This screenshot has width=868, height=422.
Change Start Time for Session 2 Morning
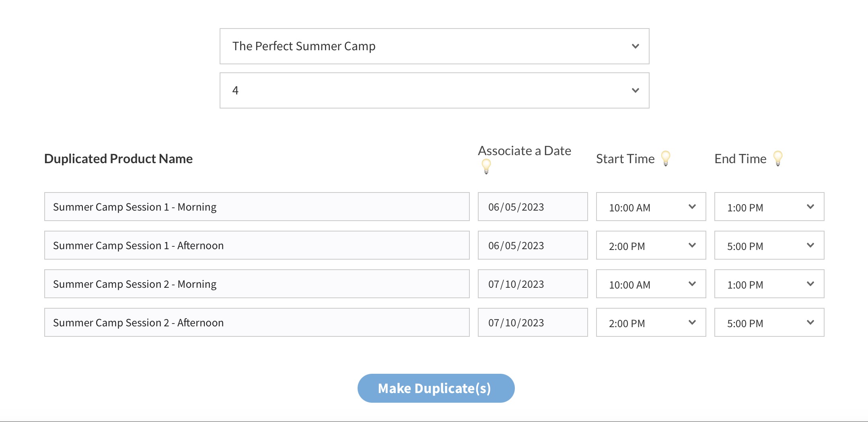click(x=650, y=284)
